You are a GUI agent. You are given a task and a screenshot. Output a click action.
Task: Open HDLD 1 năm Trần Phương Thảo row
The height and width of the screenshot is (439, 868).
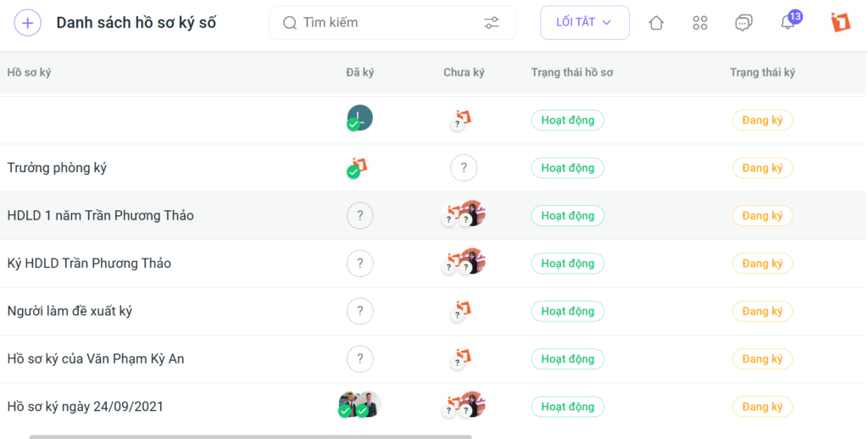point(433,215)
